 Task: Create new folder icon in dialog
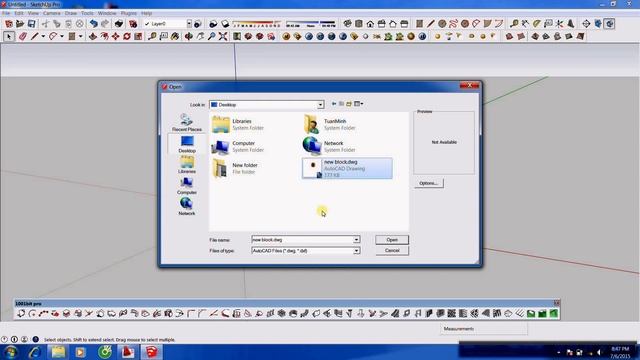[x=349, y=104]
